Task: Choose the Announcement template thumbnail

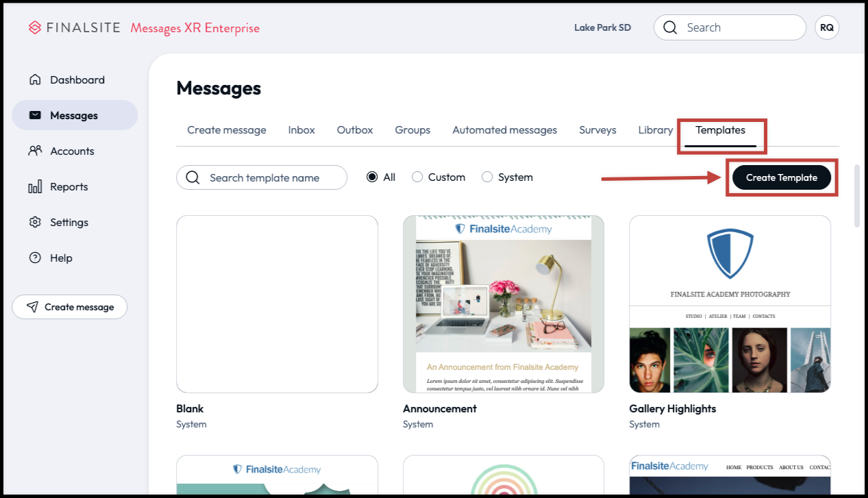Action: click(x=504, y=304)
